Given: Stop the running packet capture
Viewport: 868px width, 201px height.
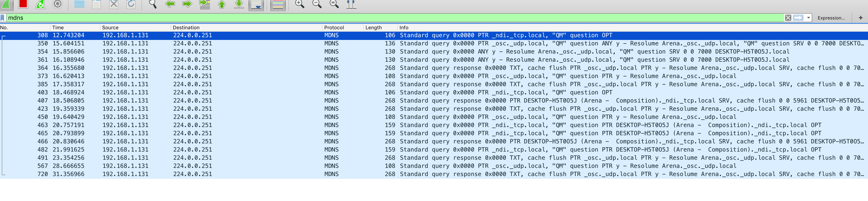Looking at the screenshot, I should tap(23, 4).
